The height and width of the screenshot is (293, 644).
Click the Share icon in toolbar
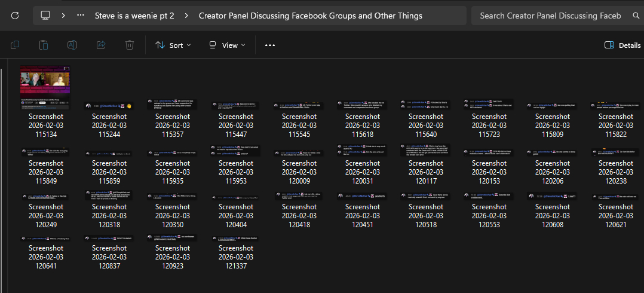click(x=101, y=45)
